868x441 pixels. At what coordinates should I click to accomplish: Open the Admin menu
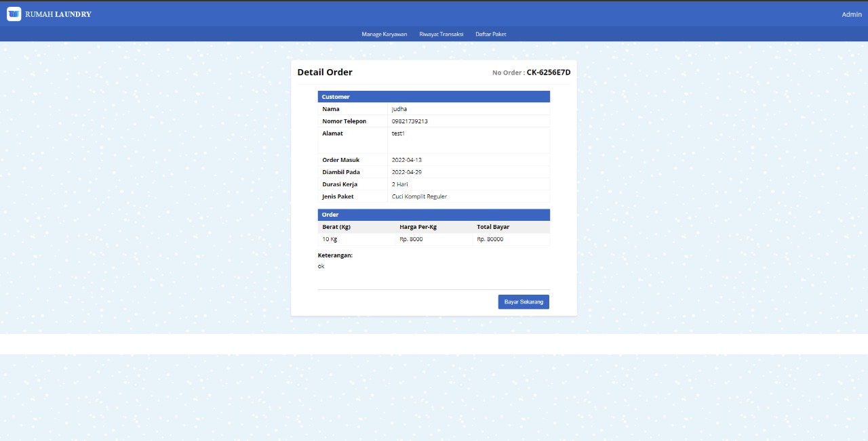click(851, 14)
